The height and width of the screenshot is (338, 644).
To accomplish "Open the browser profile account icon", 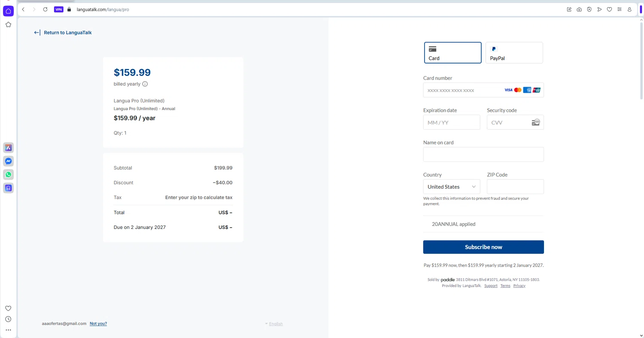I will point(629,9).
